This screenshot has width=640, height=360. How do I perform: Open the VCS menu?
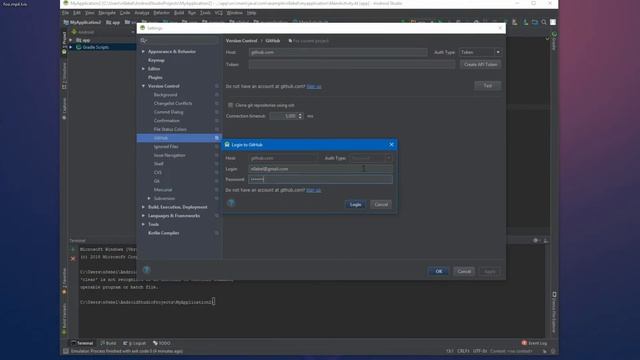click(219, 13)
